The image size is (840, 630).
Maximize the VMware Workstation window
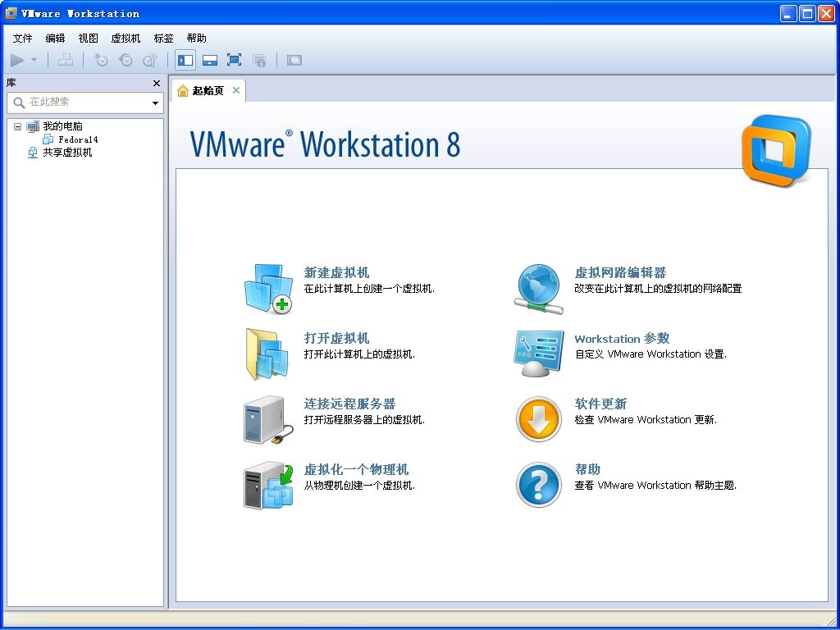coord(807,13)
